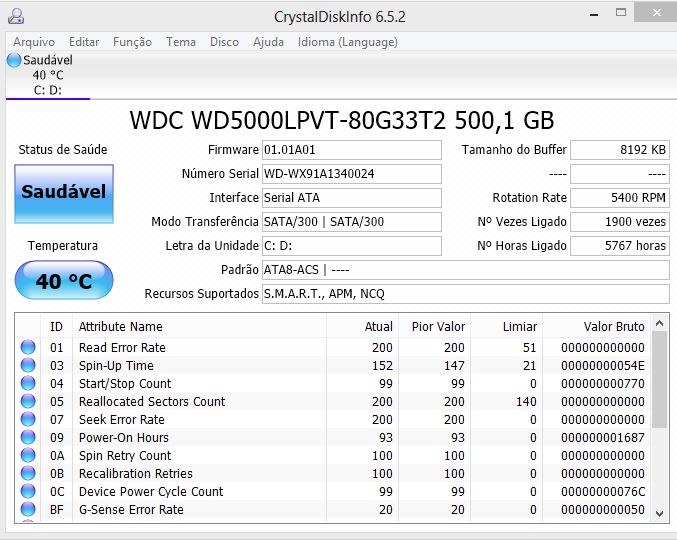This screenshot has width=677, height=540.
Task: Click status orb for Power-On Hours row
Action: [x=28, y=437]
